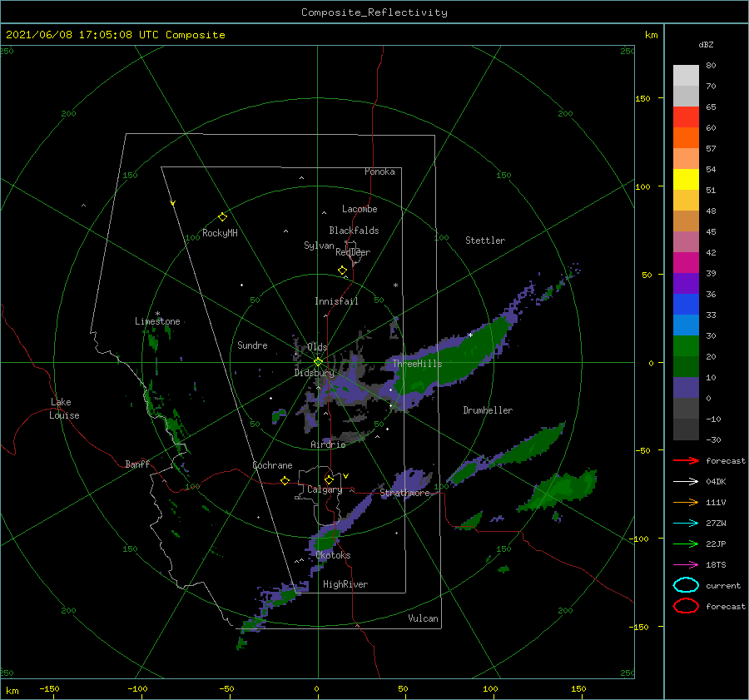The width and height of the screenshot is (749, 700).
Task: Click the Strathmore label
Action: pyautogui.click(x=405, y=493)
